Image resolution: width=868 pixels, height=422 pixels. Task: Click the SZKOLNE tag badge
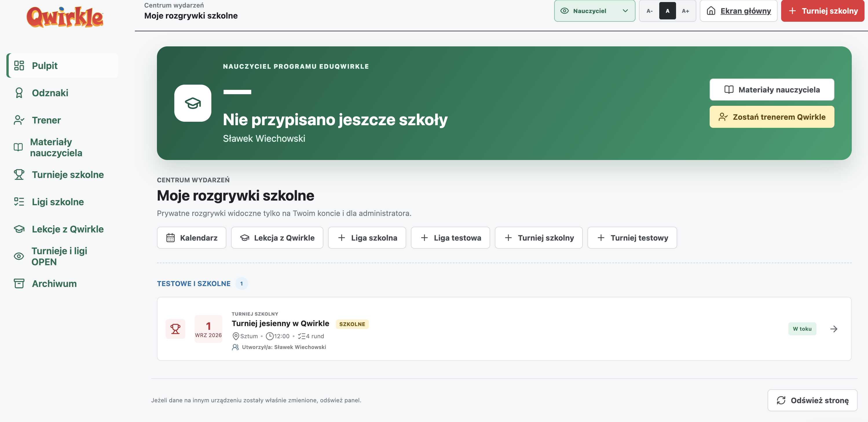(x=352, y=324)
